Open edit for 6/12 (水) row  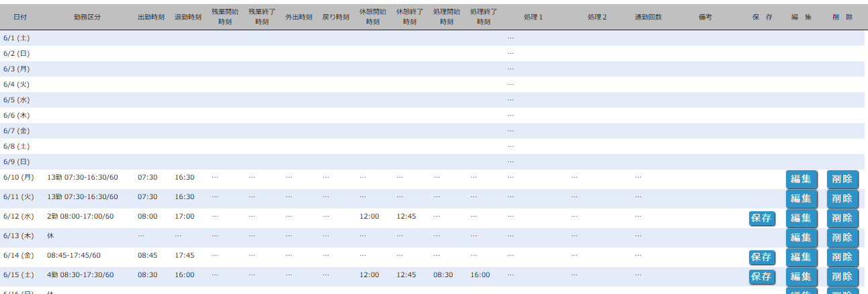801,218
